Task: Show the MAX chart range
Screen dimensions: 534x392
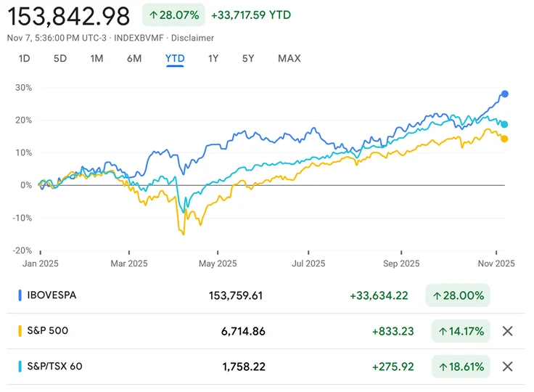Action: pos(289,58)
